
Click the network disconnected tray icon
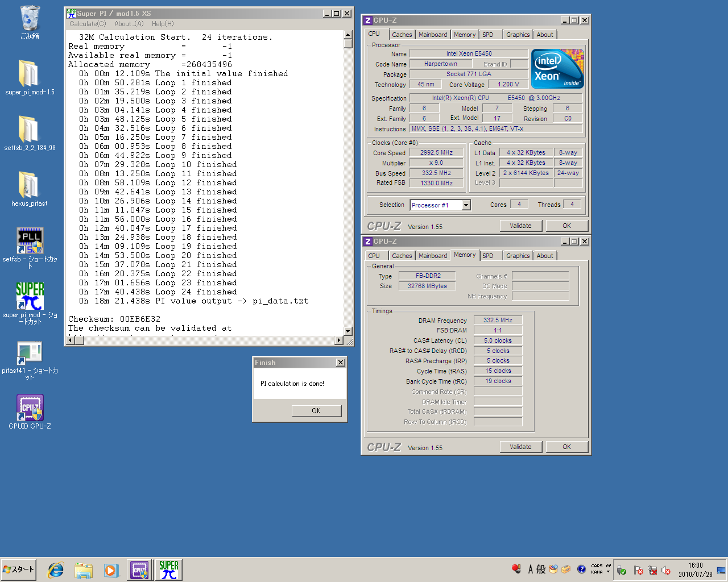tap(652, 570)
